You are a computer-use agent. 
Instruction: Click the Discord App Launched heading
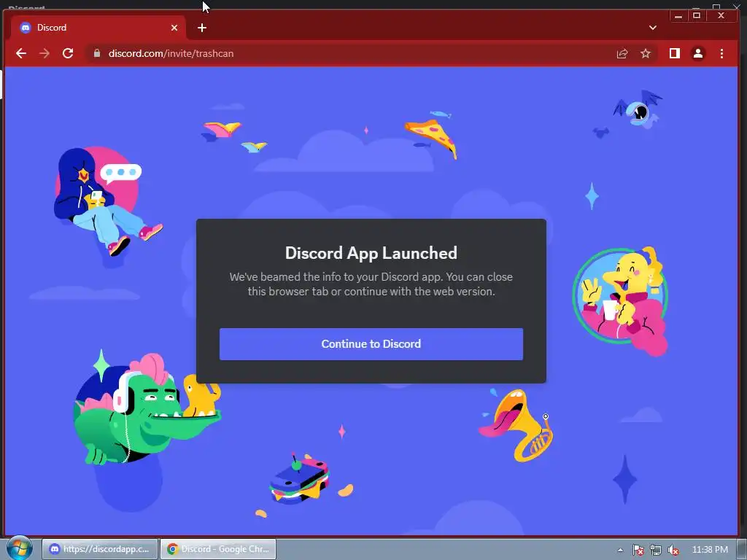(x=371, y=253)
